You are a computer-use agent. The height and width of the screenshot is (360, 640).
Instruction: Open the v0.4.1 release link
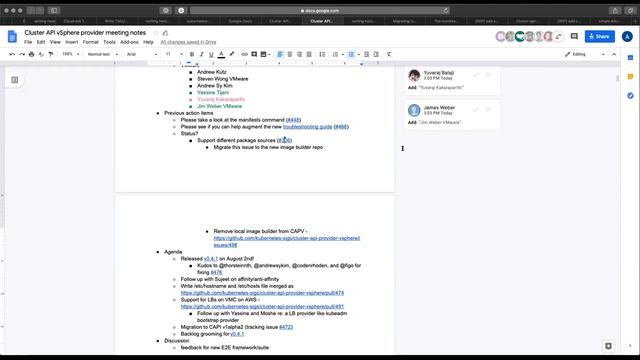click(x=211, y=258)
